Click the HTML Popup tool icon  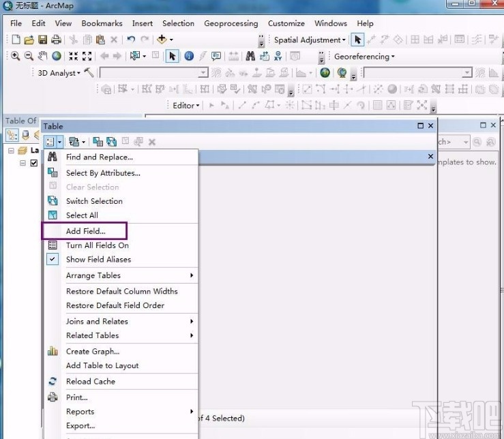(x=216, y=57)
